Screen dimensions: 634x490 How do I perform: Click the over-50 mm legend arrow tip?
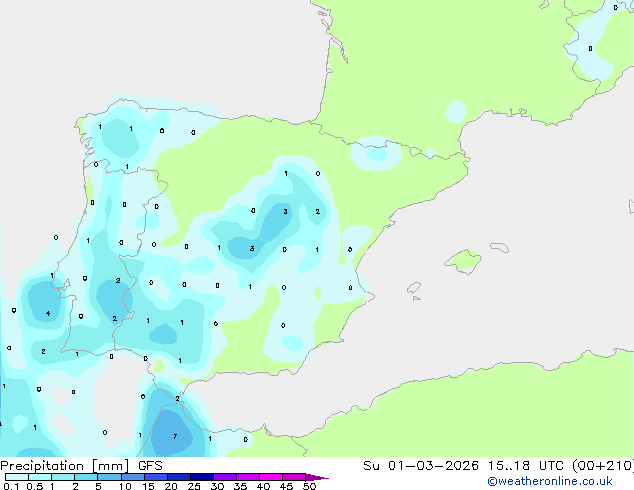pyautogui.click(x=317, y=477)
